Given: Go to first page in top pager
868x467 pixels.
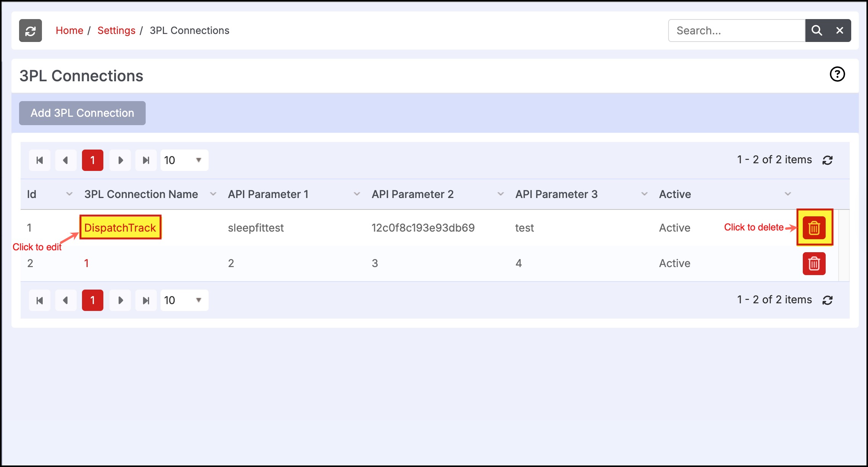Looking at the screenshot, I should 40,160.
